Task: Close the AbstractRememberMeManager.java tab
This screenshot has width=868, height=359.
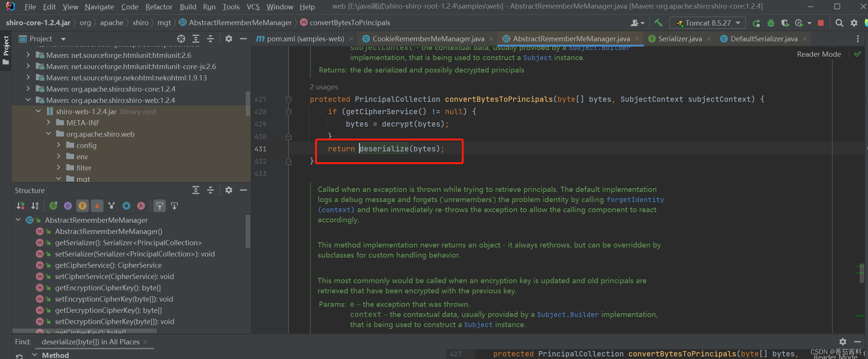Action: [637, 39]
